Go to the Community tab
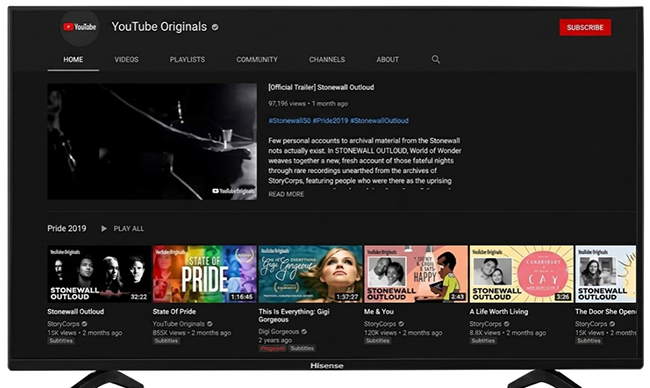 pos(257,60)
